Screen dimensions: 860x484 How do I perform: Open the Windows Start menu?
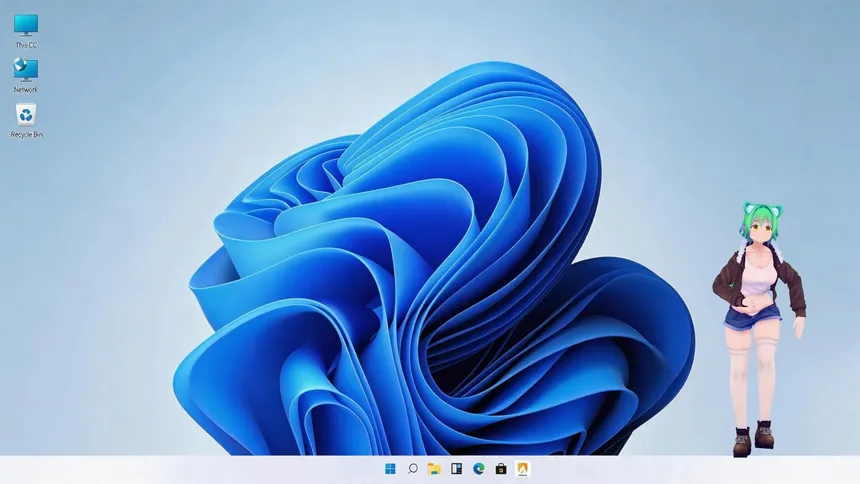[x=390, y=468]
